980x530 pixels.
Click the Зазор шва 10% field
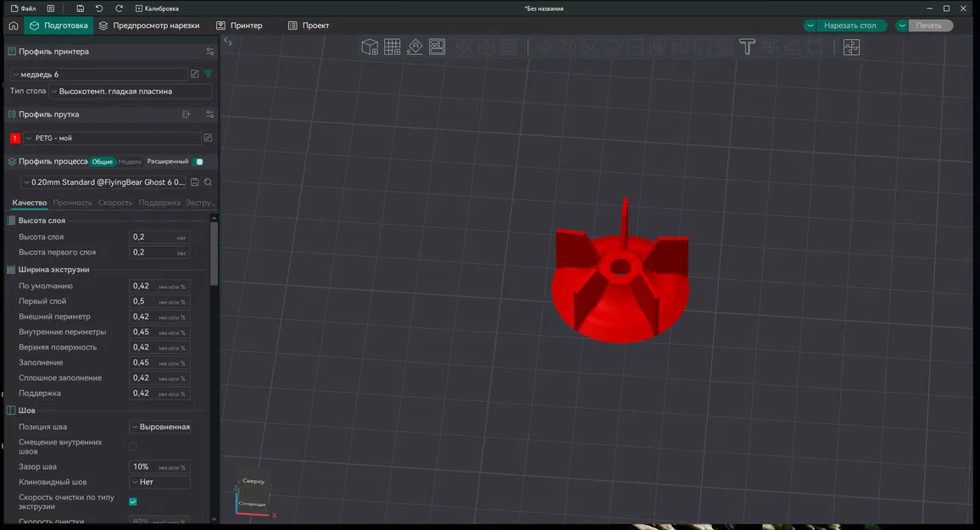click(x=160, y=467)
